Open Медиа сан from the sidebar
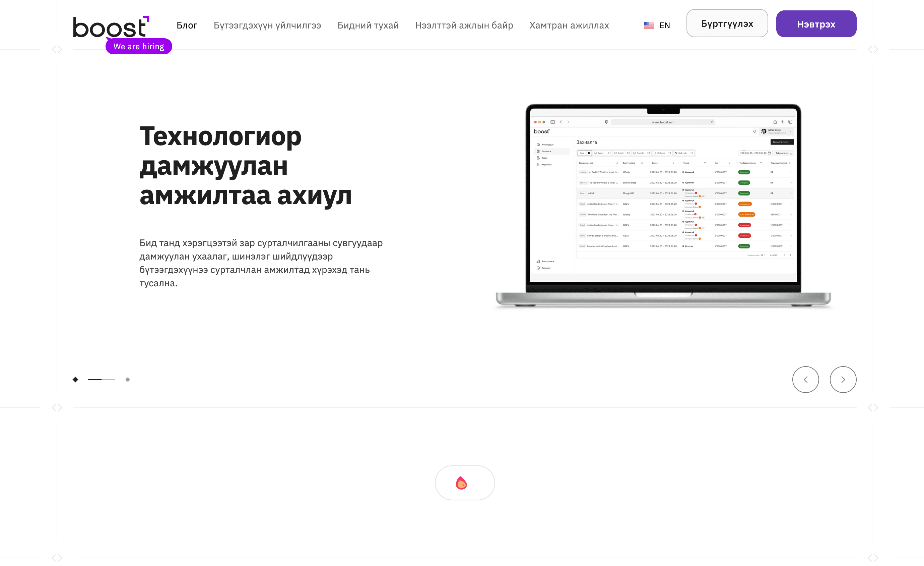The image size is (924, 566). (538, 165)
